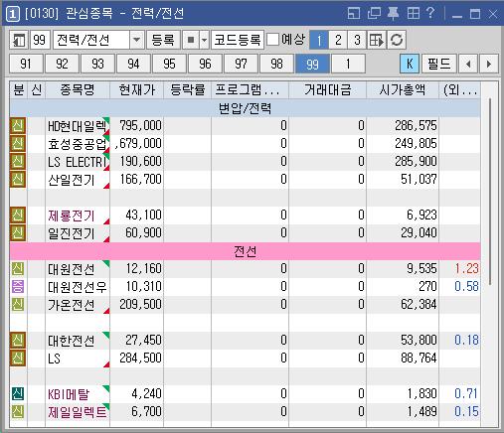This screenshot has width=504, height=433.
Task: Click the 신 badge beside 효성중공업
Action: (18, 144)
